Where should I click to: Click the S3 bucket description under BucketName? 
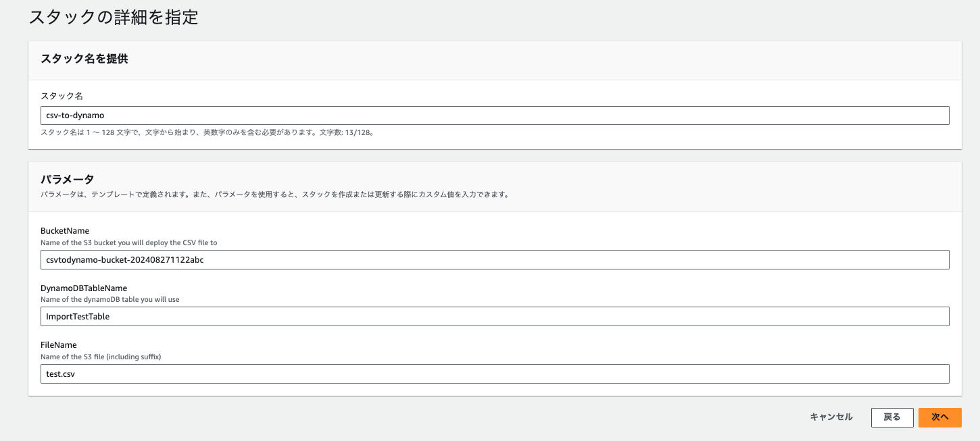pos(128,242)
